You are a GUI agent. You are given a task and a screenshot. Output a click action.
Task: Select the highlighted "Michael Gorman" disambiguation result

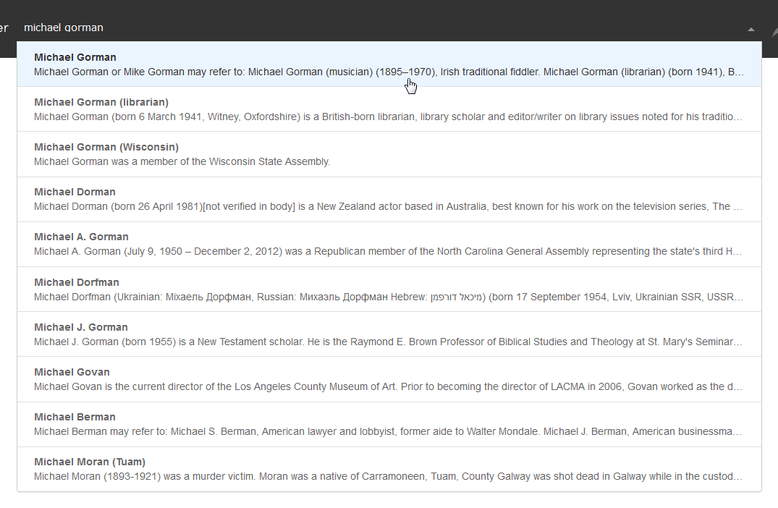[x=389, y=64]
